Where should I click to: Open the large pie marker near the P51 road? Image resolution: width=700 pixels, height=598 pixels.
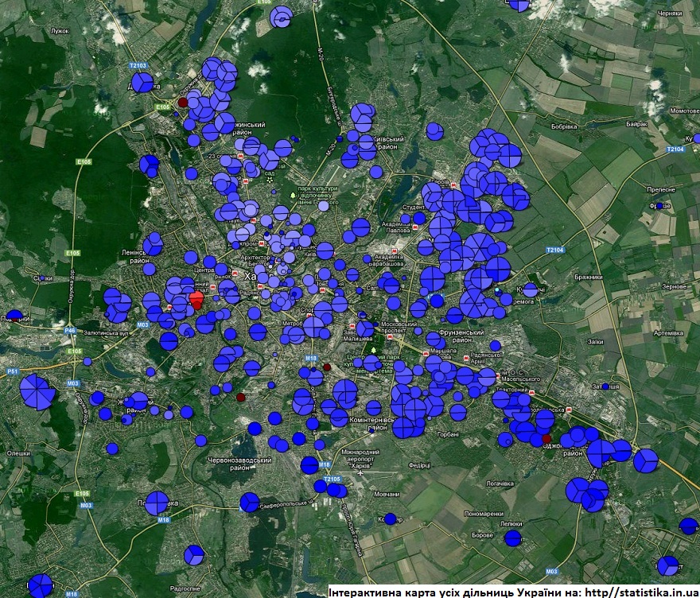pos(37,392)
